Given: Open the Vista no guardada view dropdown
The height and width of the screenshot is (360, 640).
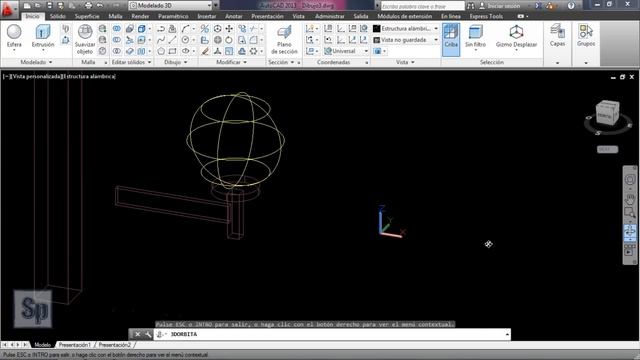Looking at the screenshot, I should click(x=405, y=40).
